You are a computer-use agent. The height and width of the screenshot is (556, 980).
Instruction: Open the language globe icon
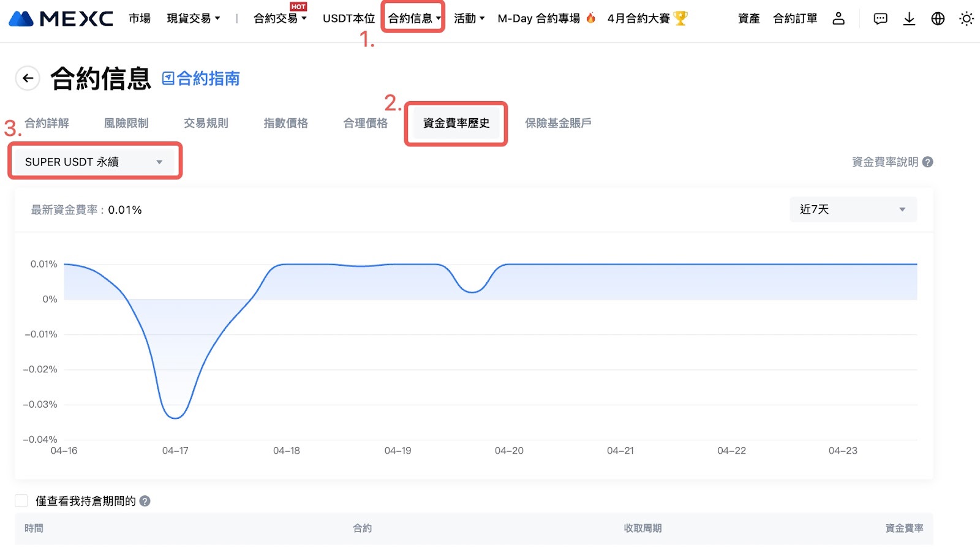938,19
